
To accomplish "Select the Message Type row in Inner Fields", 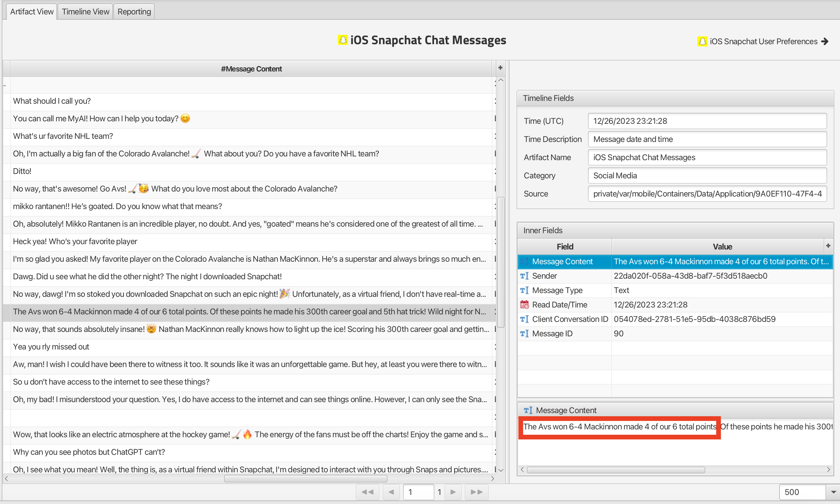I will pyautogui.click(x=675, y=290).
